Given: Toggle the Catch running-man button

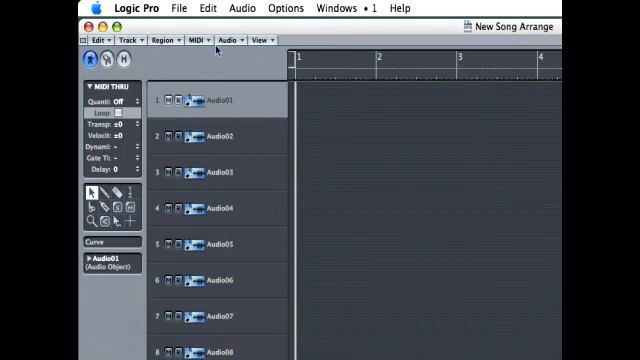Looking at the screenshot, I should (90, 59).
